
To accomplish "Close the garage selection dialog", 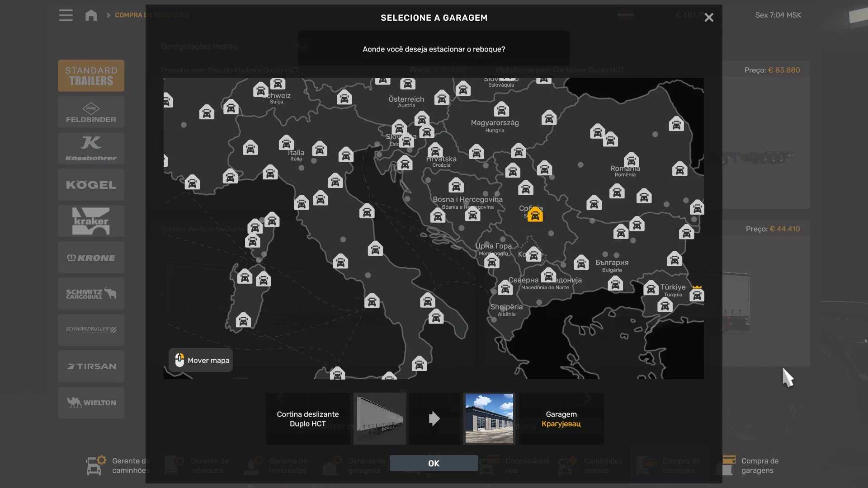I will 708,18.
